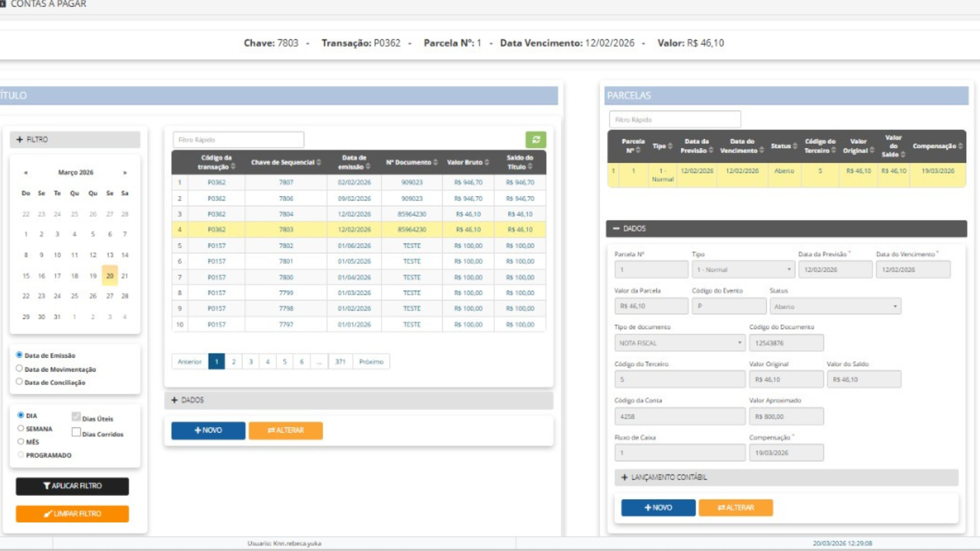980x551 pixels.
Task: Select March 20 in the calendar
Action: (110, 276)
